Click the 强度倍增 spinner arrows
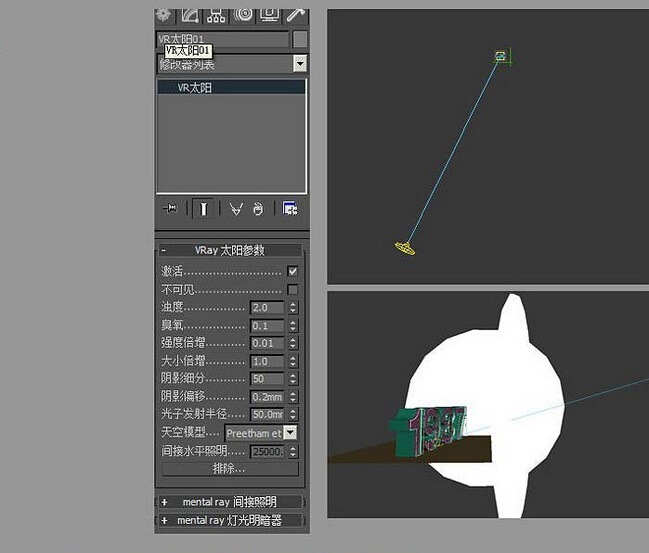649x553 pixels. (x=293, y=343)
